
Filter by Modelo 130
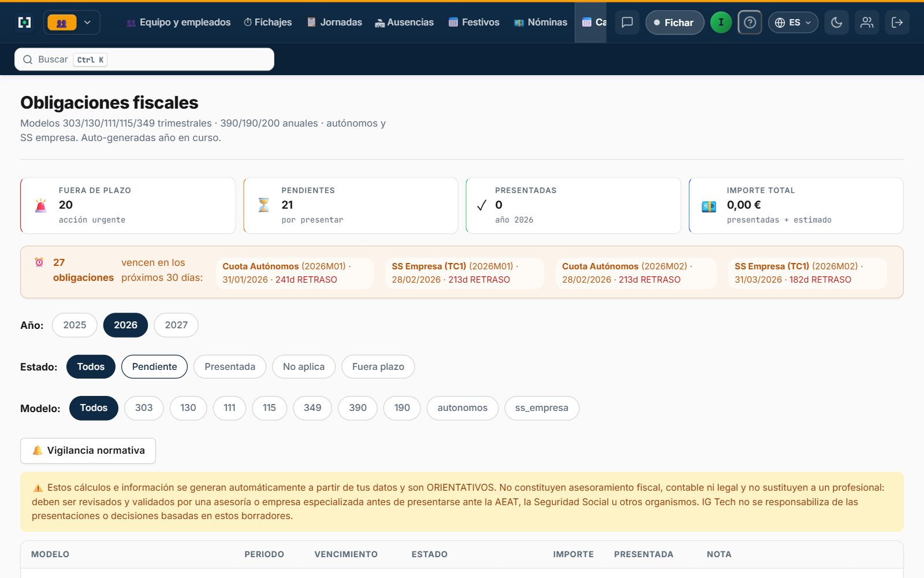[x=188, y=408]
